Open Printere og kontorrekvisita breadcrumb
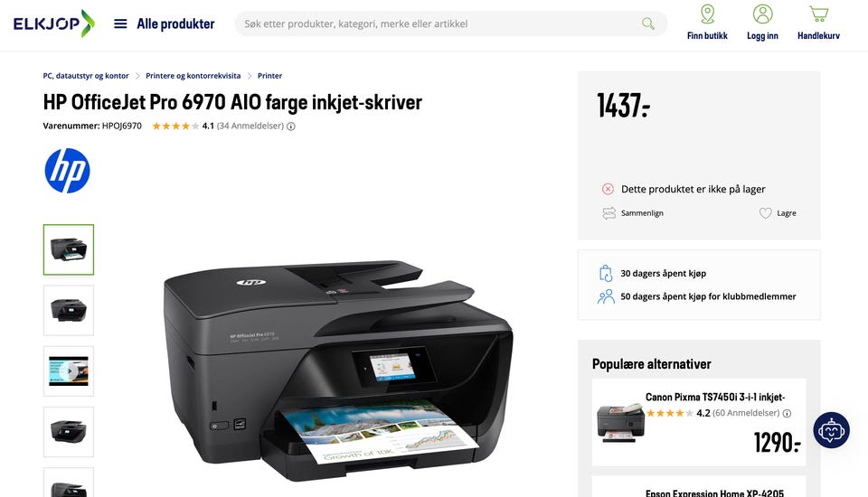Viewport: 868px width, 497px height. click(193, 76)
